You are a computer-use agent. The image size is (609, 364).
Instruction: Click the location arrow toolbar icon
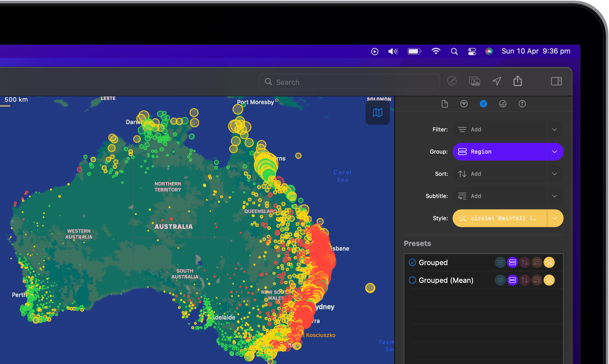[x=497, y=81]
